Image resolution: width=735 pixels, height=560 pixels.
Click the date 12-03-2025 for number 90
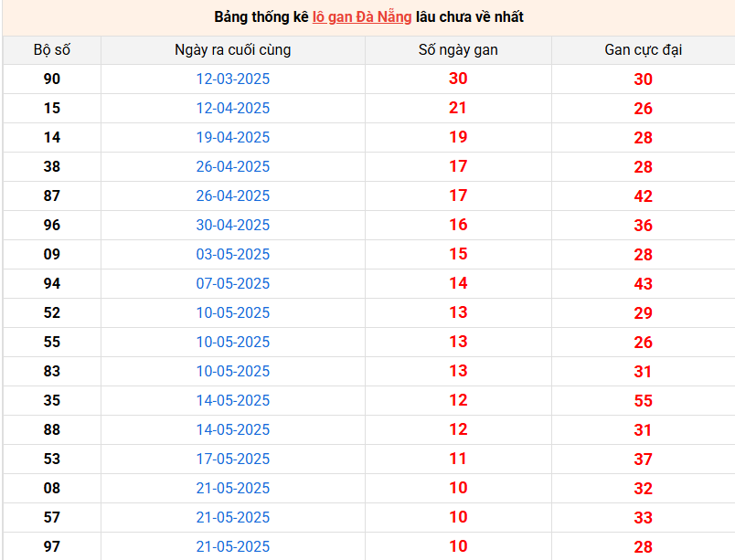point(233,79)
